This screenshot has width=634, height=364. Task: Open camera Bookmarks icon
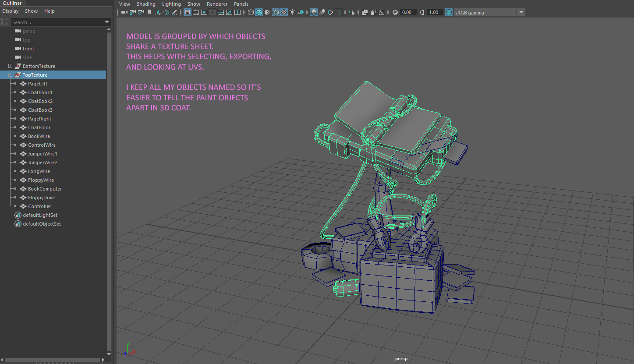[149, 12]
